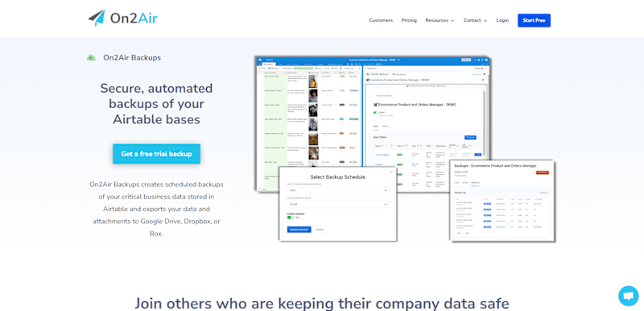Close the Select Backup Schedule dialog

point(391,172)
